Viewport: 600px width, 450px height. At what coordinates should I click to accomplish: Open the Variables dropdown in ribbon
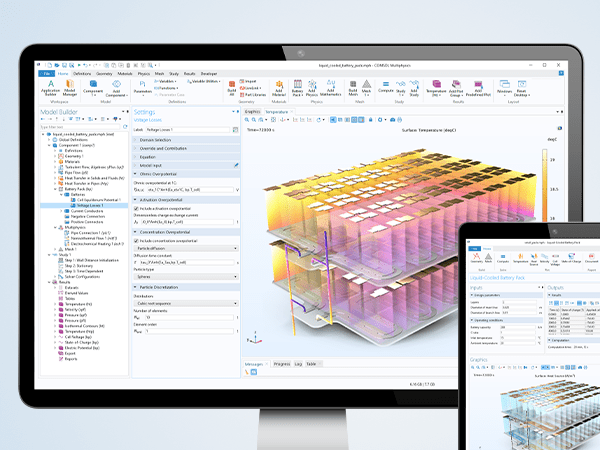[165, 82]
